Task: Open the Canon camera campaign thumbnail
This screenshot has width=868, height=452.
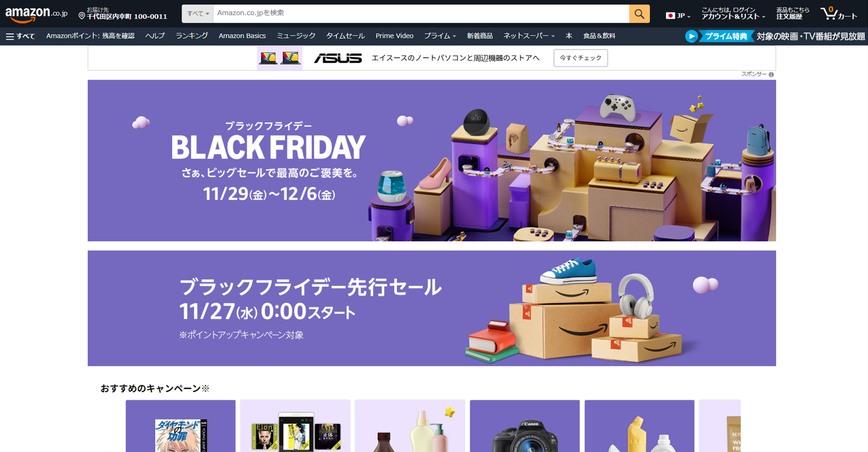Action: pos(524,426)
